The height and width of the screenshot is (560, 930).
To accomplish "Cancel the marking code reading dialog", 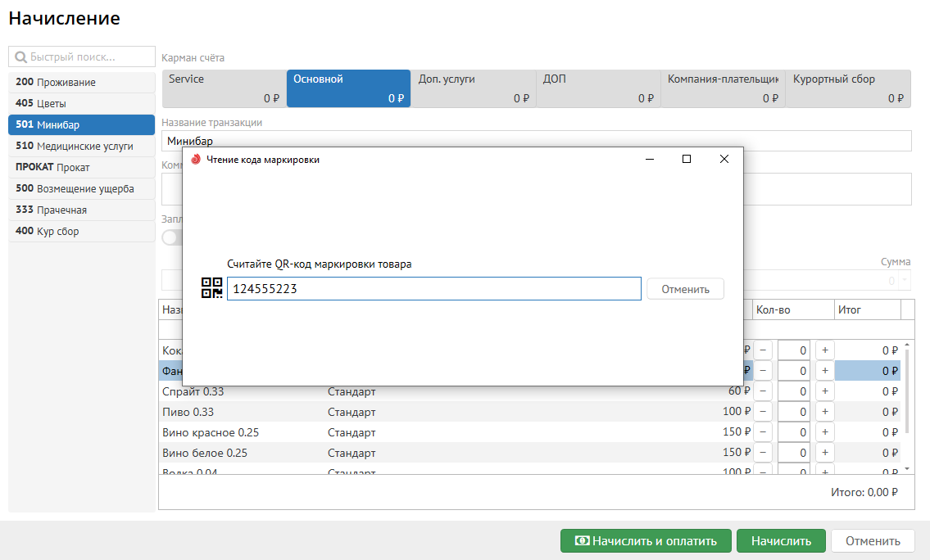I will 685,289.
